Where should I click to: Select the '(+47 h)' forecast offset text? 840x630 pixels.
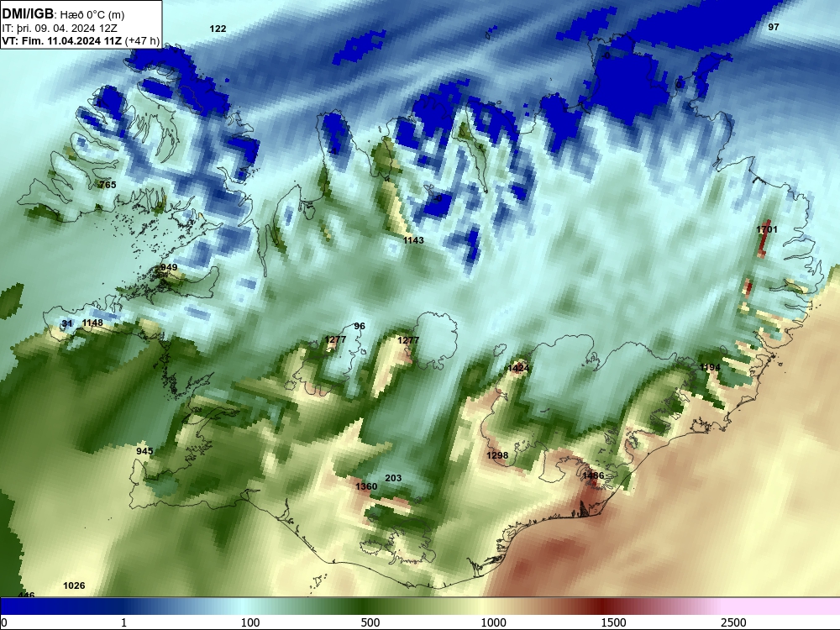[x=142, y=40]
